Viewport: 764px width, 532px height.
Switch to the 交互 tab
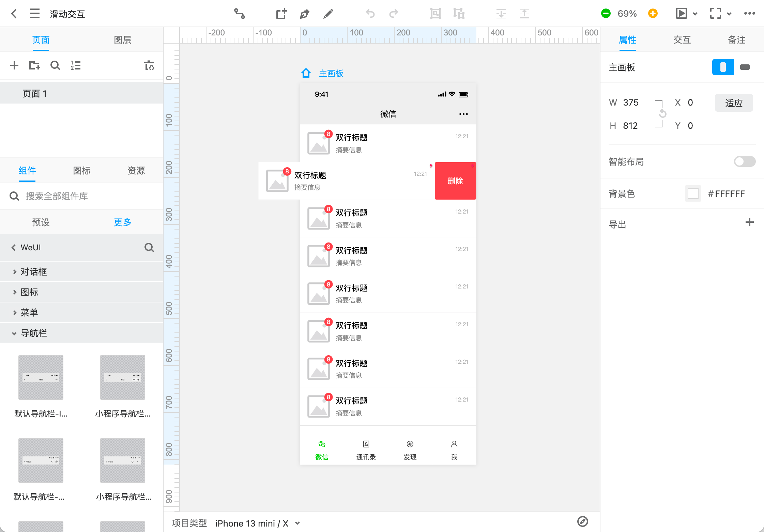(682, 40)
